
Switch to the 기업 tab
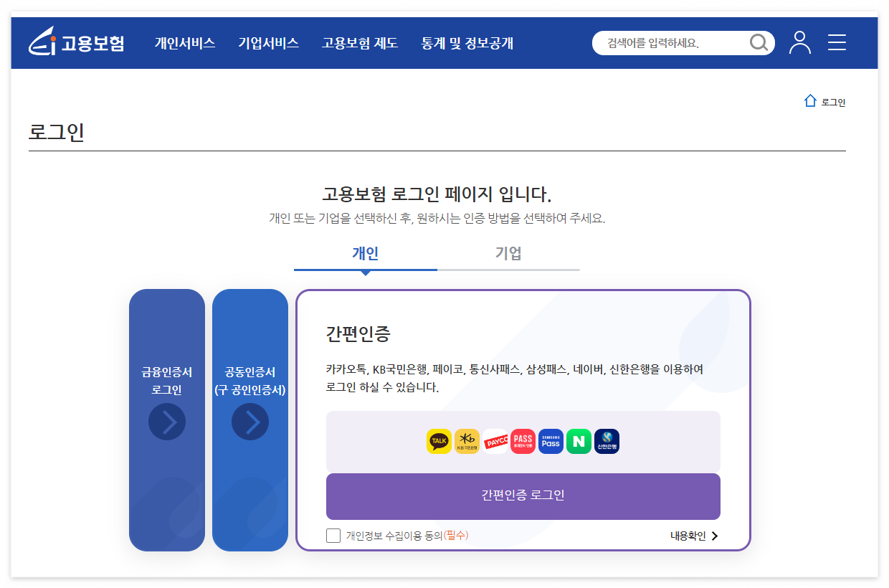pyautogui.click(x=508, y=253)
